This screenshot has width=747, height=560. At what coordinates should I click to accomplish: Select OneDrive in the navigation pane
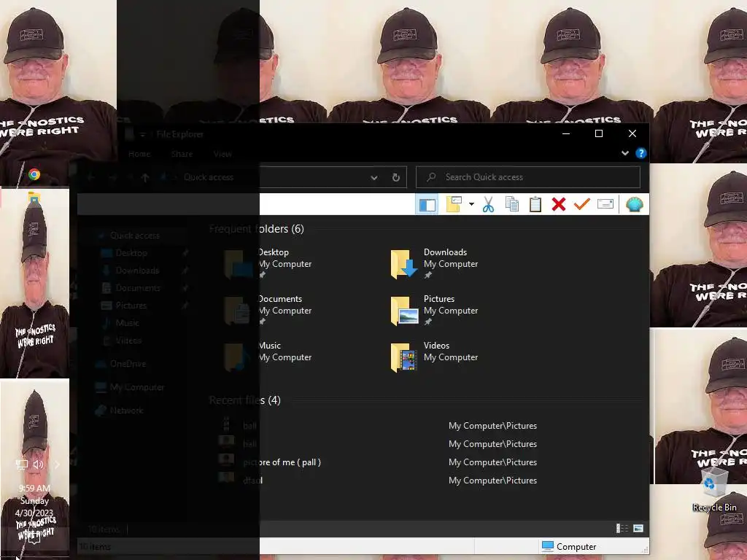(x=128, y=364)
